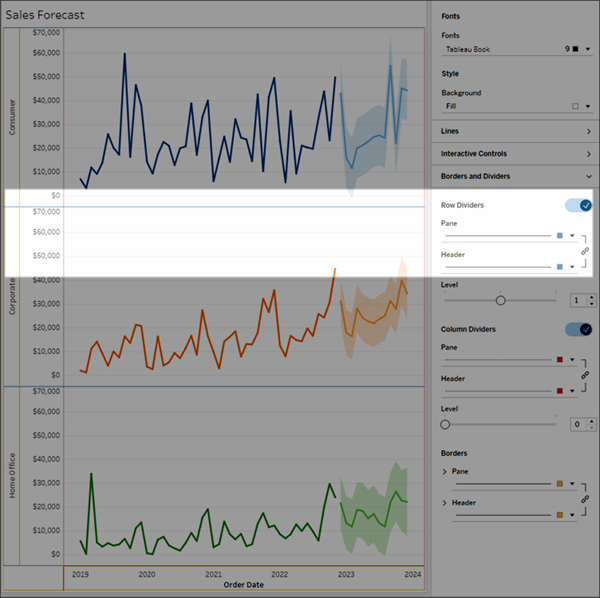
Task: Click the font size value 9
Action: (567, 49)
